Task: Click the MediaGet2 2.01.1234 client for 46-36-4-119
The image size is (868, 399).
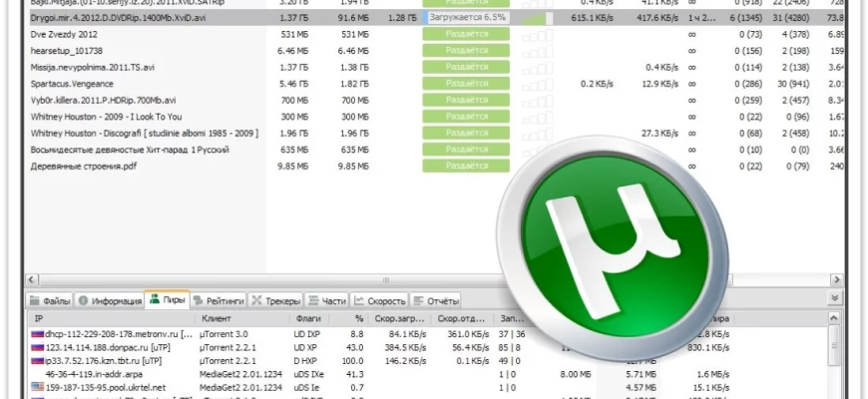Action: 240,374
